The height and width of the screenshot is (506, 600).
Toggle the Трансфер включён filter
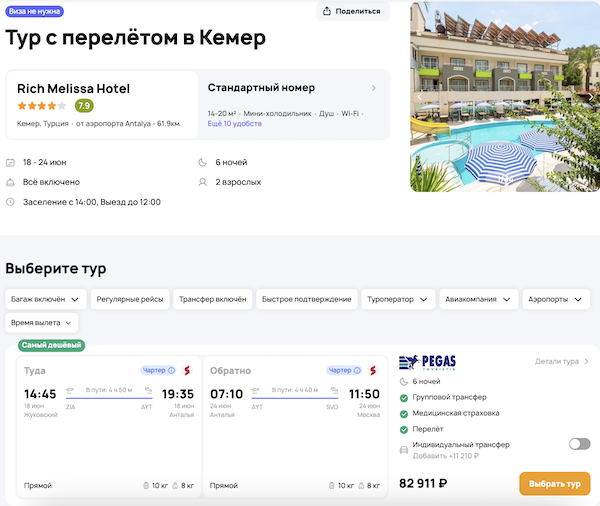[212, 299]
